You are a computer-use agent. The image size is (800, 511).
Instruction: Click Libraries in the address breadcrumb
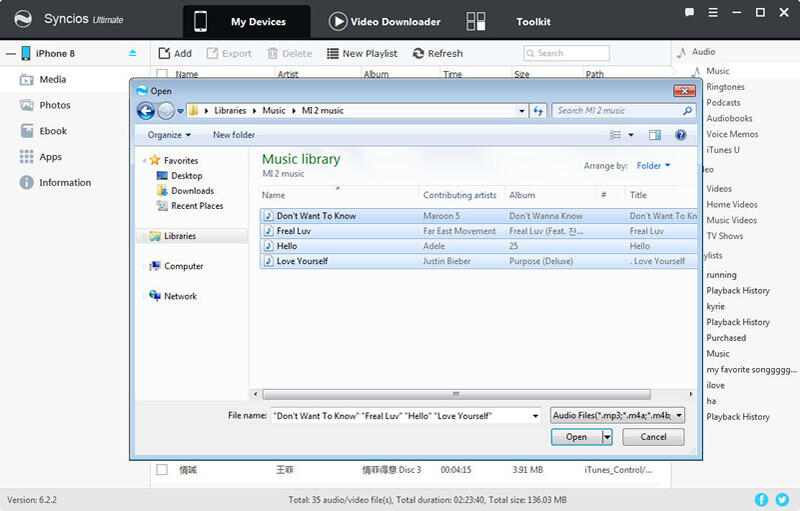click(230, 111)
